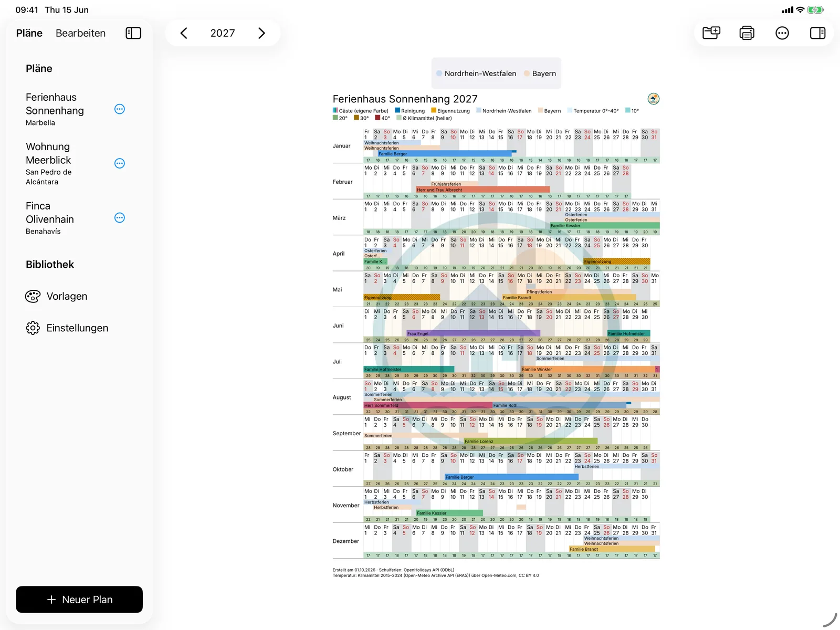Open the more options ellipsis in toolbar
Viewport: 840px width, 630px height.
coord(782,33)
